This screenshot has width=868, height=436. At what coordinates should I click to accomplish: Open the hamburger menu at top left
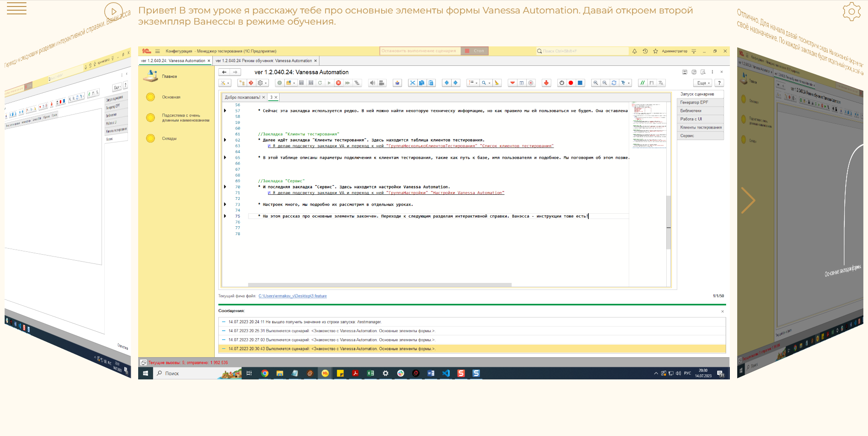pos(17,8)
